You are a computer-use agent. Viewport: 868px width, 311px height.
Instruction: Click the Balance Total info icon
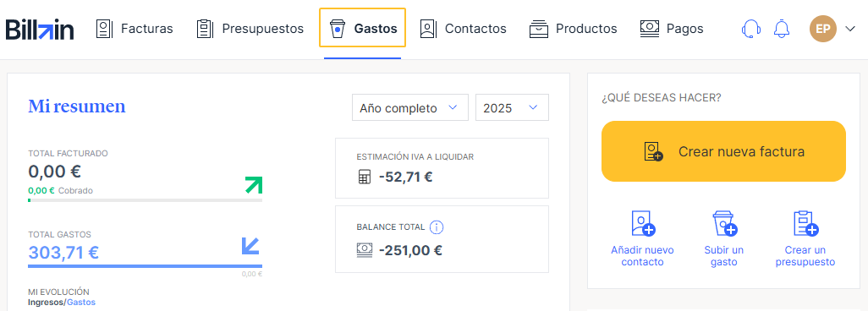[437, 226]
